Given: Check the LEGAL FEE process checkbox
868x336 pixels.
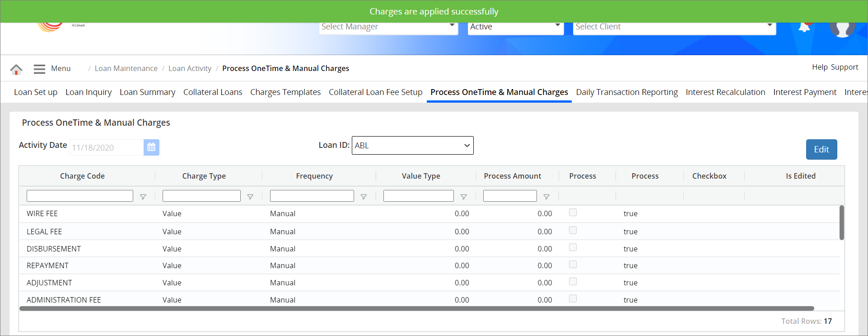Looking at the screenshot, I should (x=573, y=230).
